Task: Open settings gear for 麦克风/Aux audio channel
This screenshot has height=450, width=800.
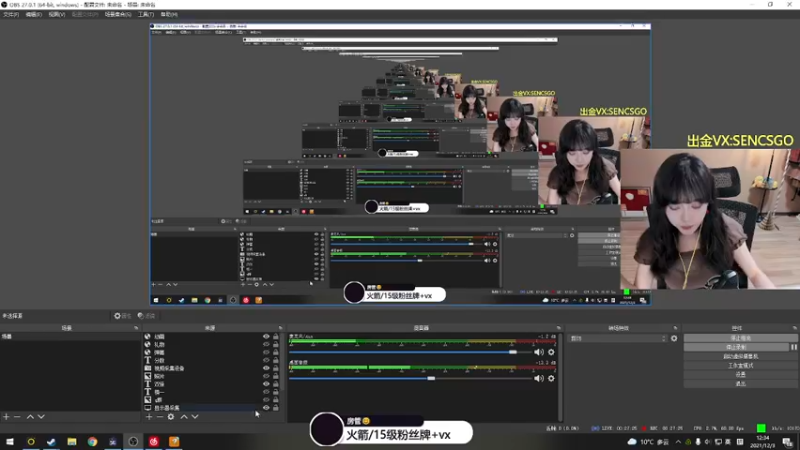Action: 551,352
